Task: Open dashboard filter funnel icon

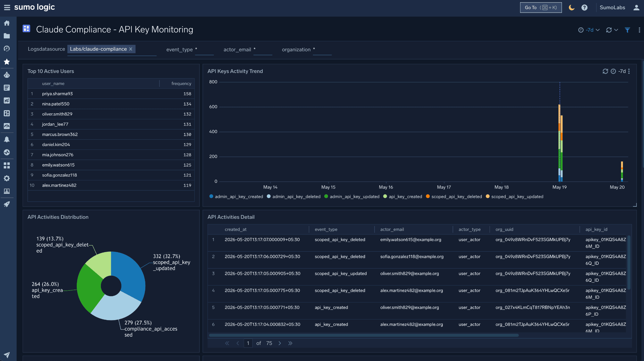Action: (627, 30)
